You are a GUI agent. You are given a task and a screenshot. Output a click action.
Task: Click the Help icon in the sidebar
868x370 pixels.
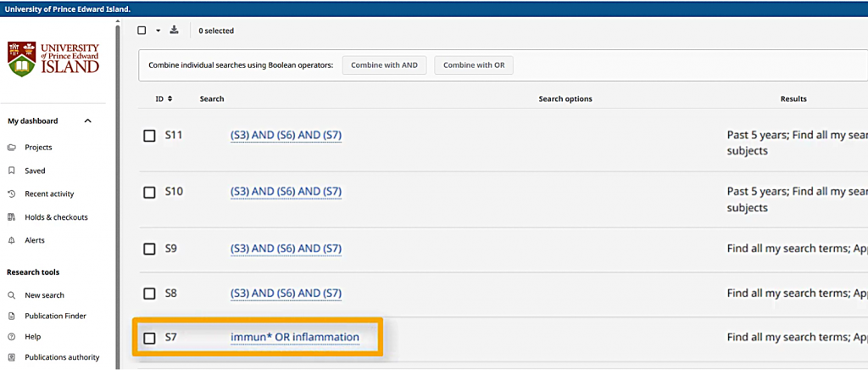click(12, 337)
